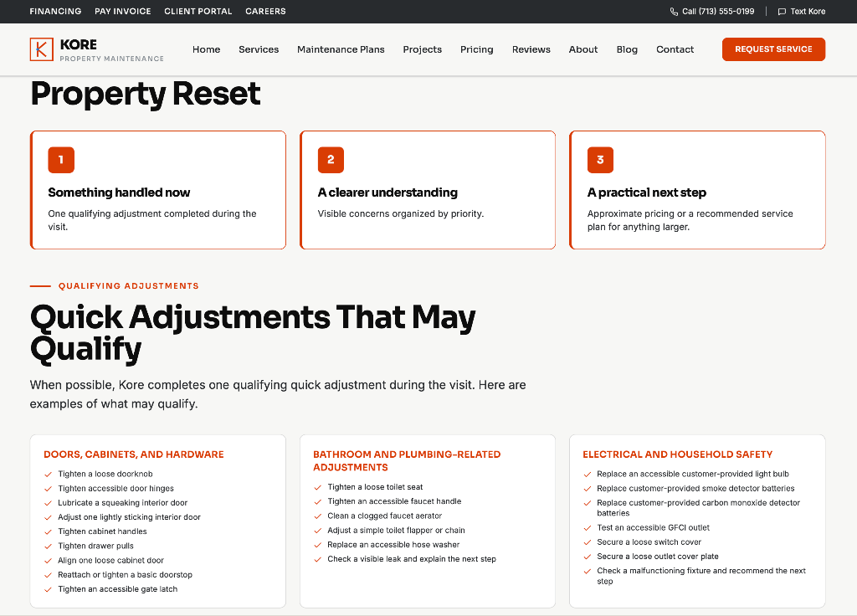Click checkmark beside Tighten drawer pulls

pos(48,546)
